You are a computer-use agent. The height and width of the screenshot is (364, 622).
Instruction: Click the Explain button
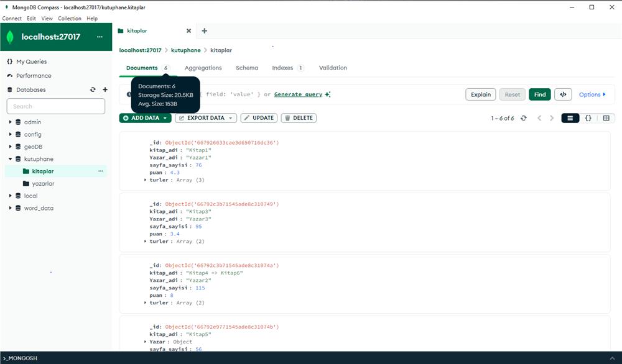pos(481,94)
